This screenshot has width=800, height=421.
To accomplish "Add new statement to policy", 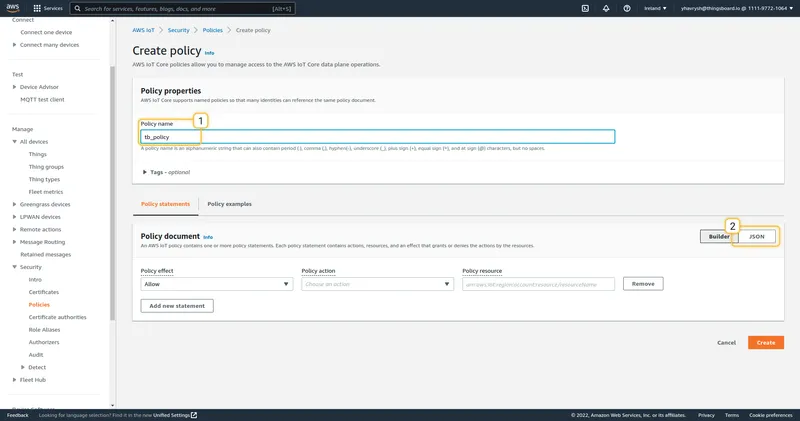I will [177, 306].
